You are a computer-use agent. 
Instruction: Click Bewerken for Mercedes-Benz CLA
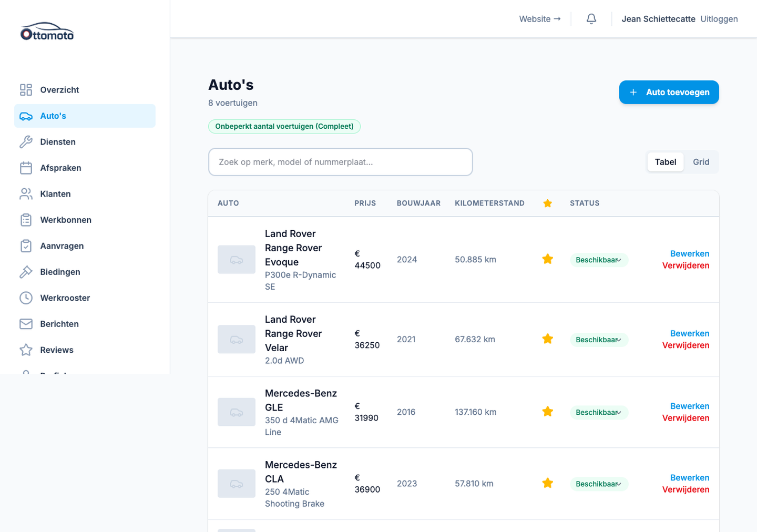pyautogui.click(x=690, y=477)
